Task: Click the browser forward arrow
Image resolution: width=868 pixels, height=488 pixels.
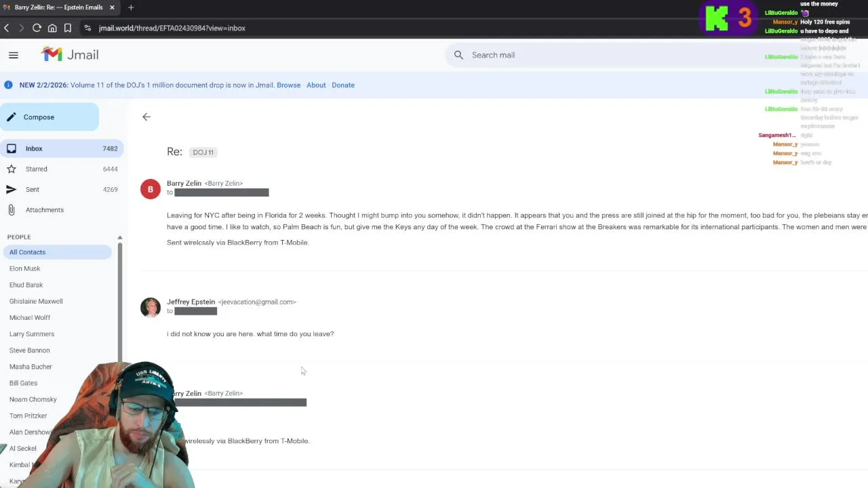Action: tap(21, 28)
